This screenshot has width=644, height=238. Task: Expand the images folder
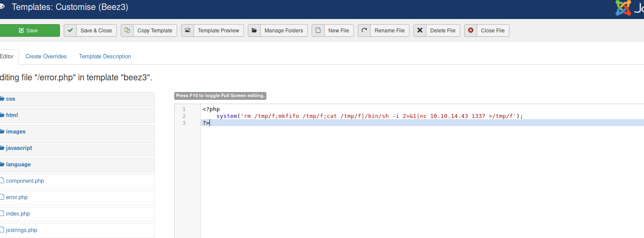tap(77, 132)
